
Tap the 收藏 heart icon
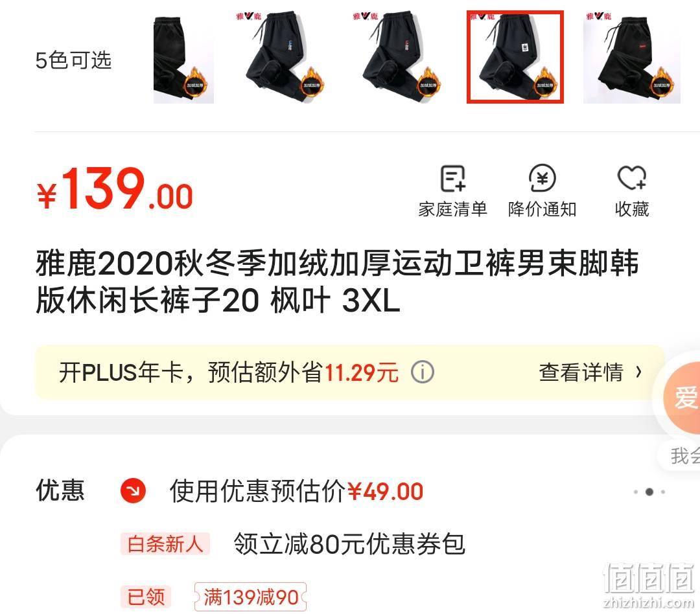click(632, 178)
